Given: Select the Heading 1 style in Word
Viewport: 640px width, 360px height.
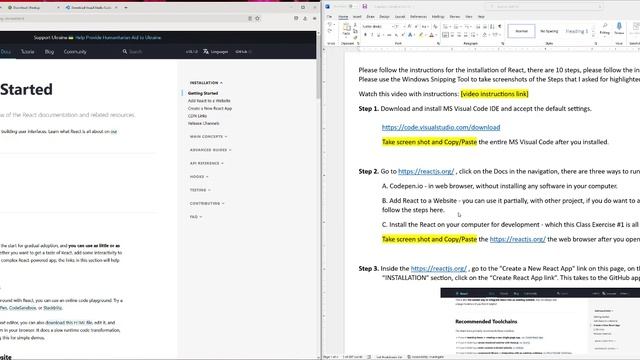Looking at the screenshot, I should click(576, 31).
